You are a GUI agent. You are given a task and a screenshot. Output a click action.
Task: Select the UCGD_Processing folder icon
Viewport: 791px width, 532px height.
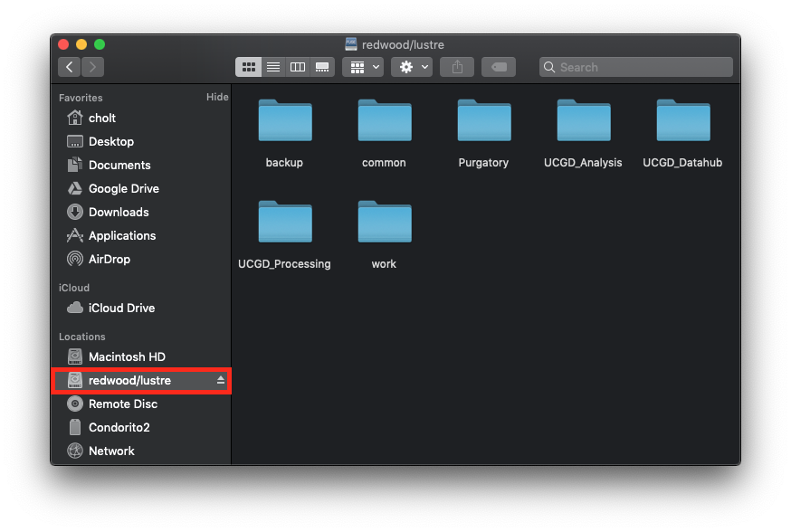pyautogui.click(x=285, y=222)
